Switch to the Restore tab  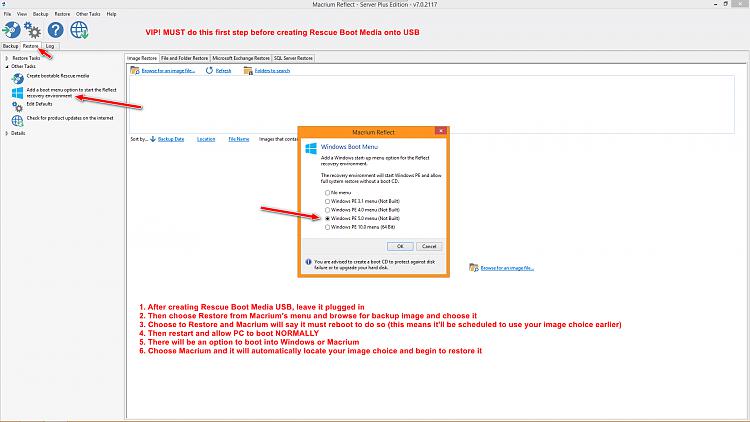(31, 46)
